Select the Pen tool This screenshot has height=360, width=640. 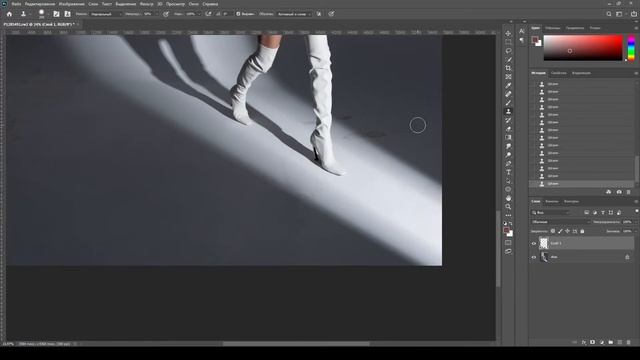point(508,163)
